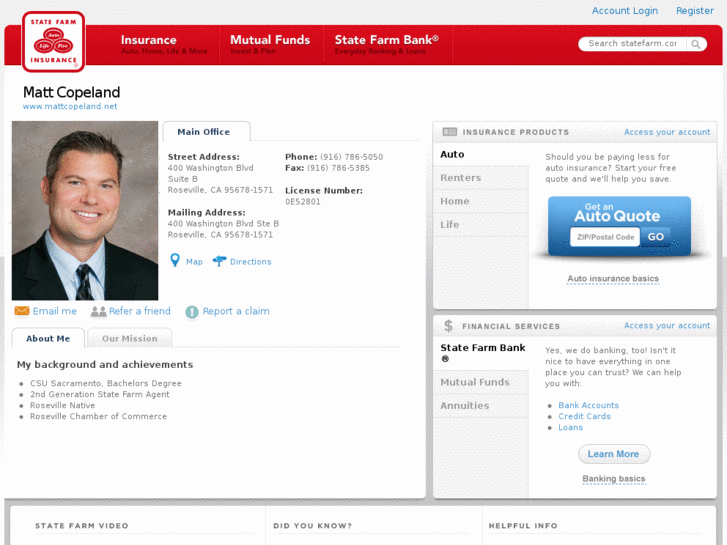
Task: Click the license number 0E52801
Action: click(x=303, y=201)
